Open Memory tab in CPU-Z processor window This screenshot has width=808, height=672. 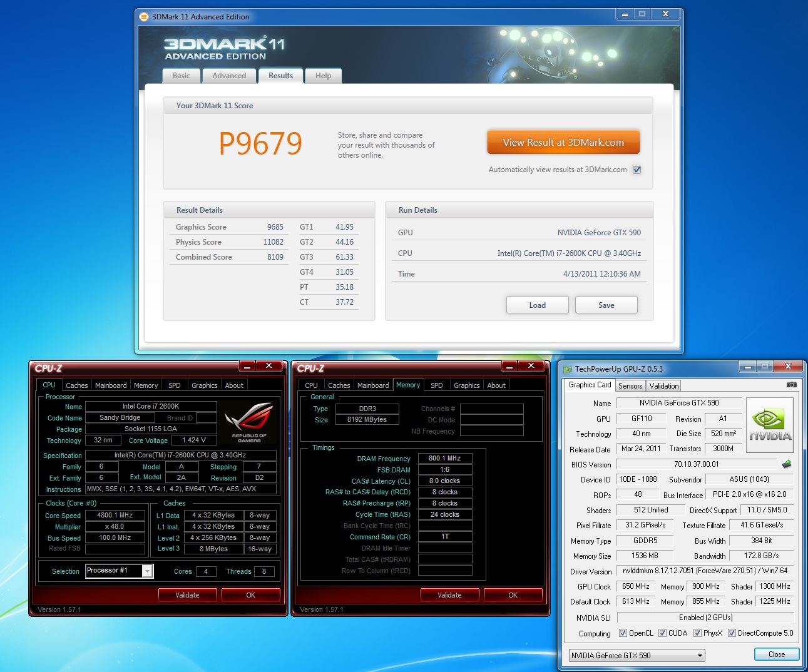pyautogui.click(x=146, y=385)
